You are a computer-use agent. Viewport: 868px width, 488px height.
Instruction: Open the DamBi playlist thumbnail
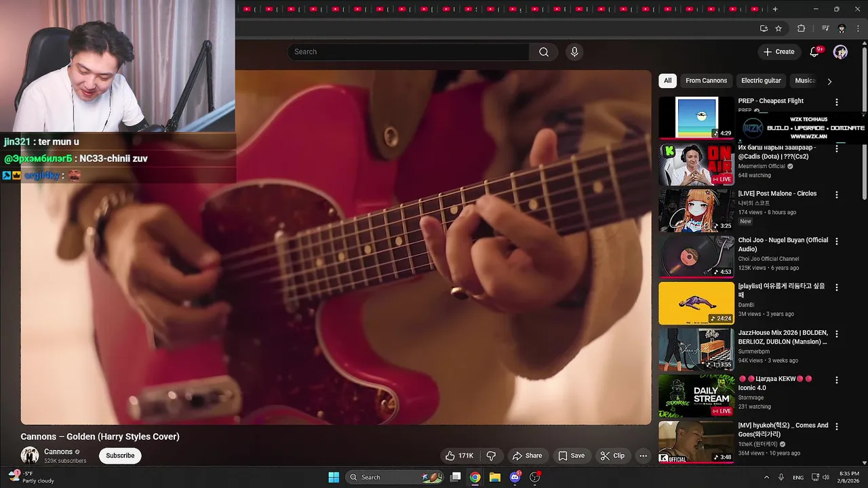tap(696, 303)
